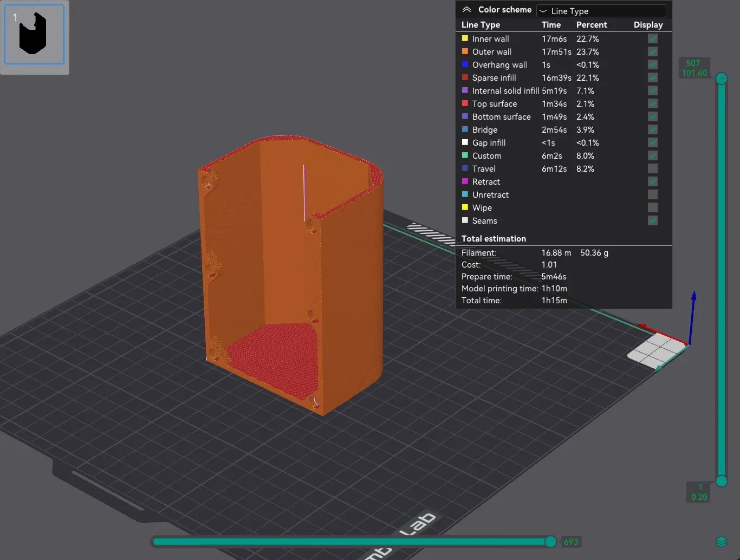Click the Display column header
The width and height of the screenshot is (740, 560).
(648, 25)
